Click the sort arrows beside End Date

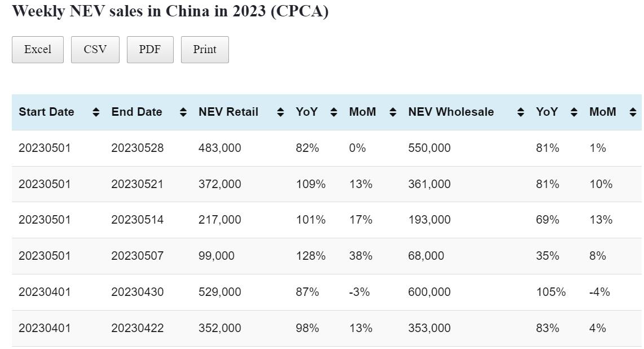pyautogui.click(x=183, y=112)
